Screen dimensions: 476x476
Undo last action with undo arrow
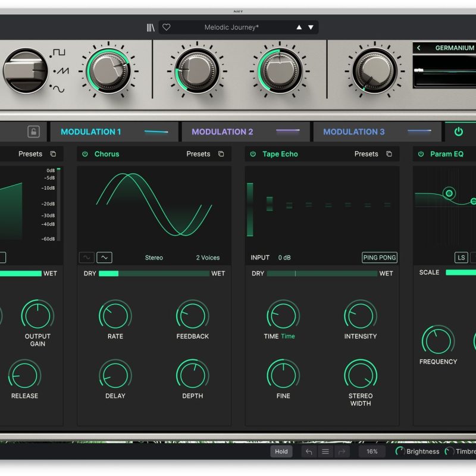click(309, 452)
